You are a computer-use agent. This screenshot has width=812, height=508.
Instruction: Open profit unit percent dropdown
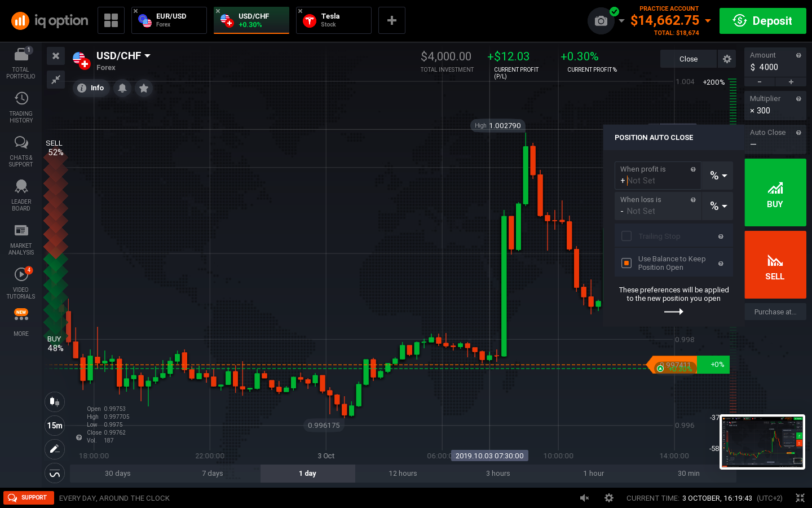pyautogui.click(x=718, y=176)
